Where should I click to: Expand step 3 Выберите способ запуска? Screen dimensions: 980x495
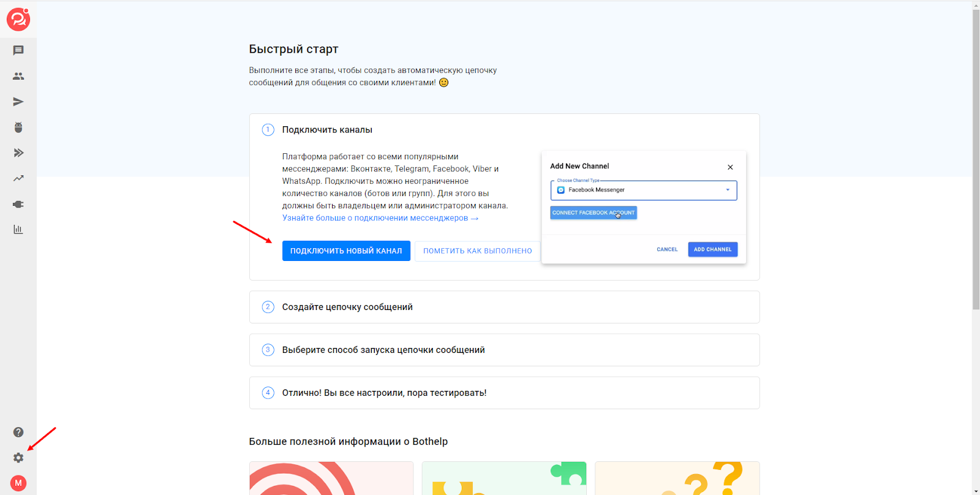[x=383, y=350]
